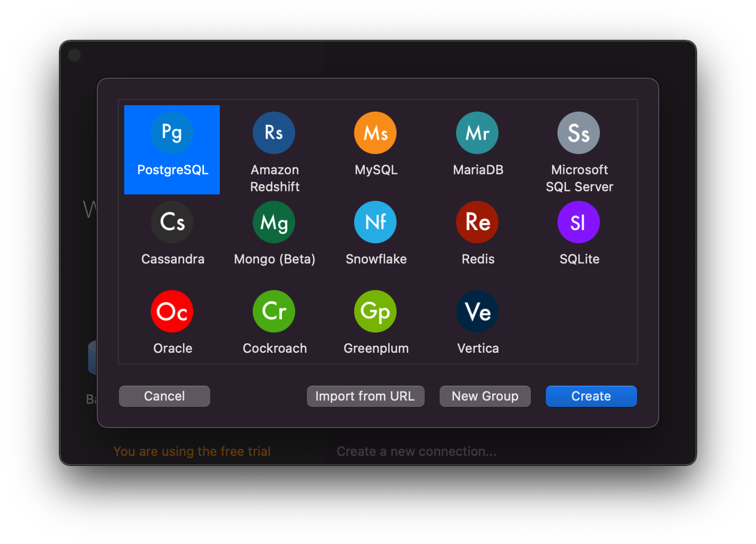Create a New Group
The height and width of the screenshot is (544, 756).
tap(485, 396)
